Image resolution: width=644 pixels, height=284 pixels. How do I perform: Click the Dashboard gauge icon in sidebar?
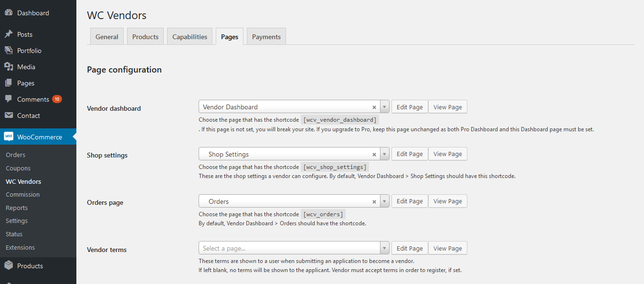[x=9, y=13]
